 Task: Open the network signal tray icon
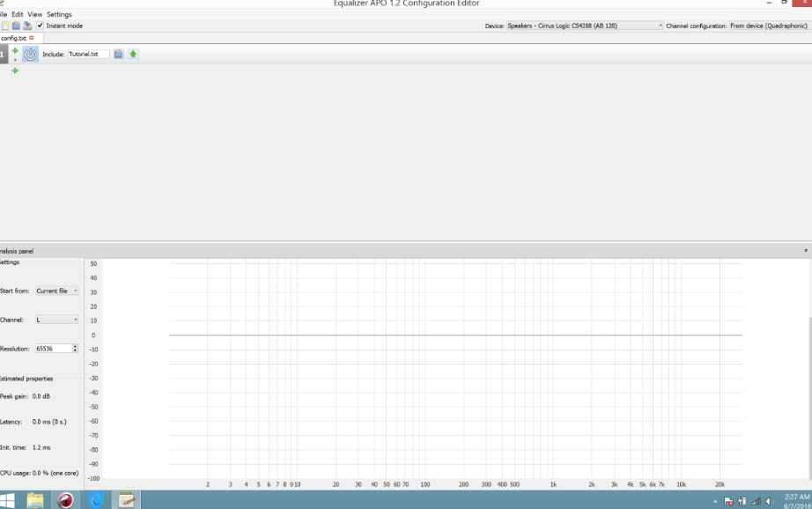[756, 501]
